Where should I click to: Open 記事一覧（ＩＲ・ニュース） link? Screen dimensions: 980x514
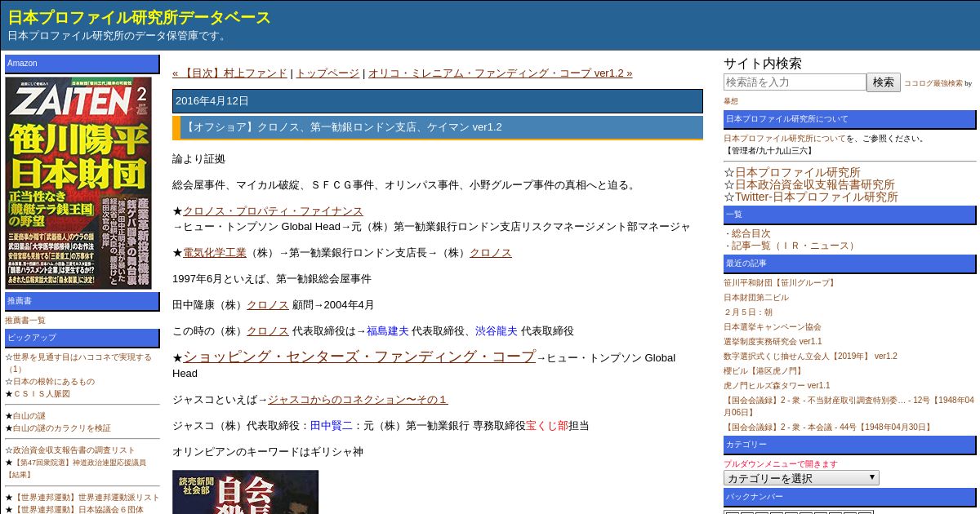click(795, 246)
